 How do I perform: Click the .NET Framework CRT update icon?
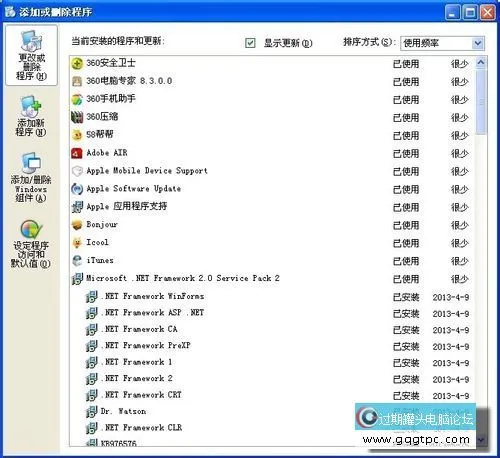point(91,395)
